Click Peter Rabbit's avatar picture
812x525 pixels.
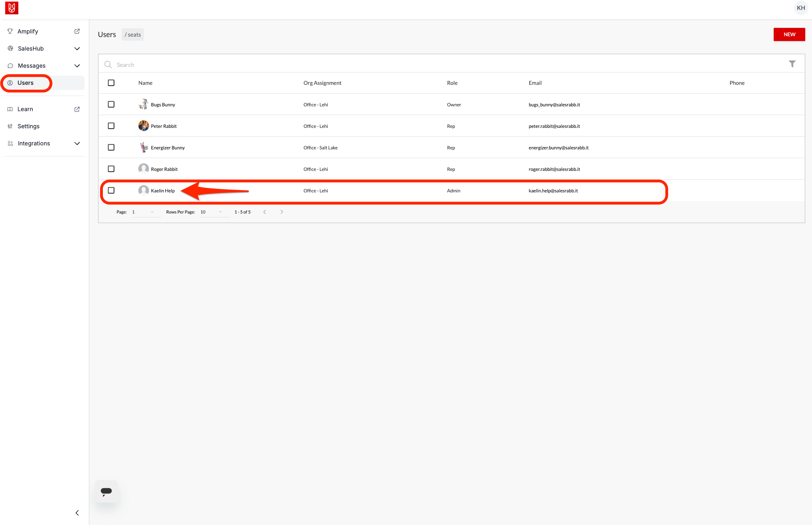click(x=144, y=126)
